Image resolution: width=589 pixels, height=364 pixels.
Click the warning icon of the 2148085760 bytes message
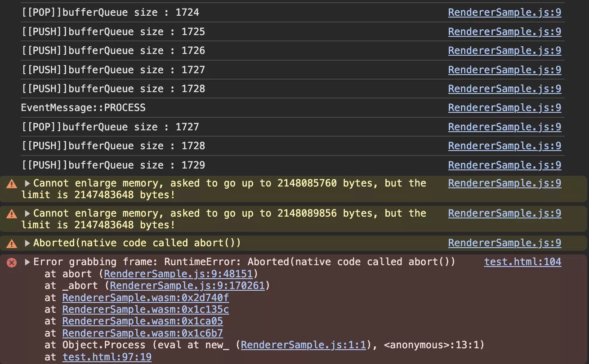click(12, 184)
